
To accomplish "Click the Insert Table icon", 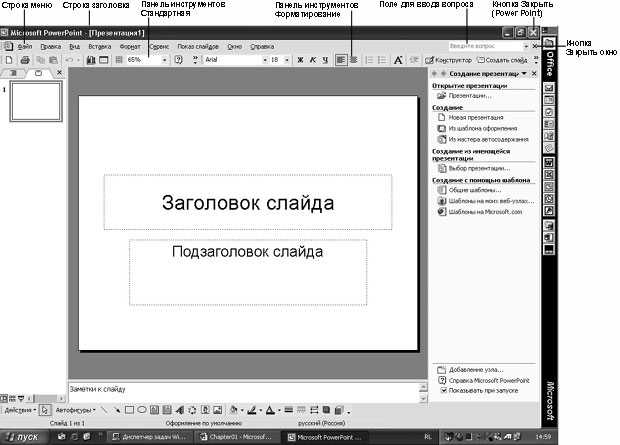I will point(104,60).
